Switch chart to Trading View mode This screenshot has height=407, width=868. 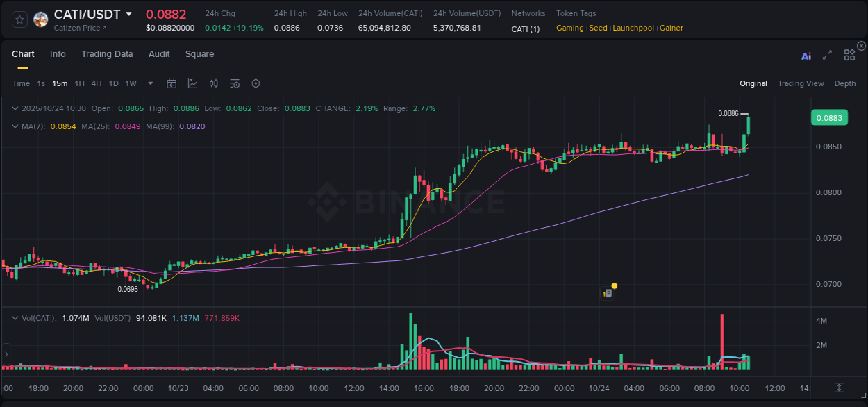coord(801,83)
